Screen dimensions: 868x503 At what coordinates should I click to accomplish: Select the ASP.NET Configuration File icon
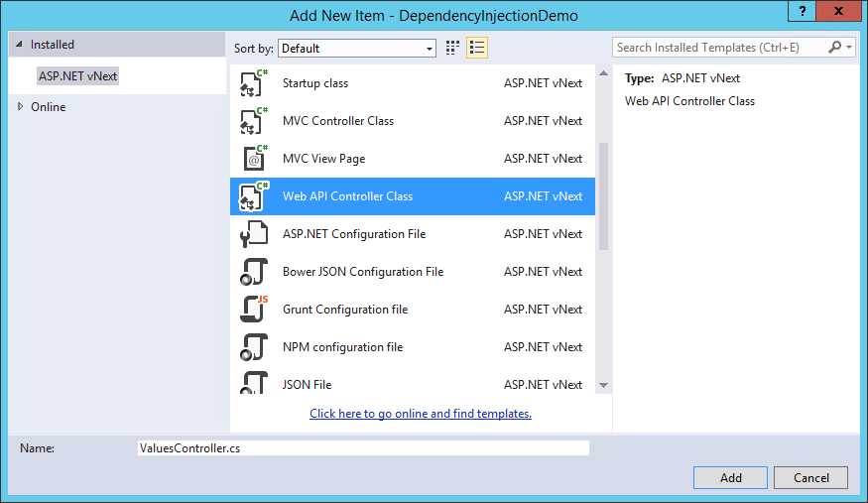click(254, 233)
